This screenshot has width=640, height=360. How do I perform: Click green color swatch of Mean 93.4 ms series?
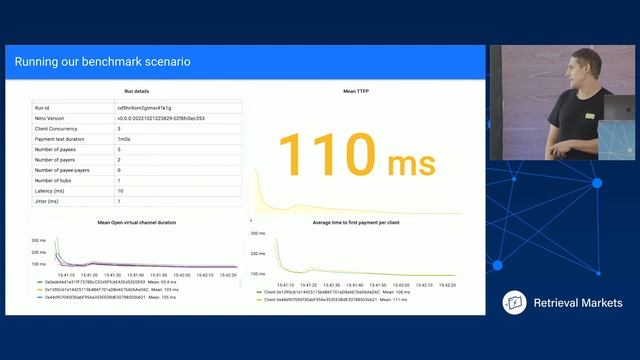pyautogui.click(x=40, y=282)
